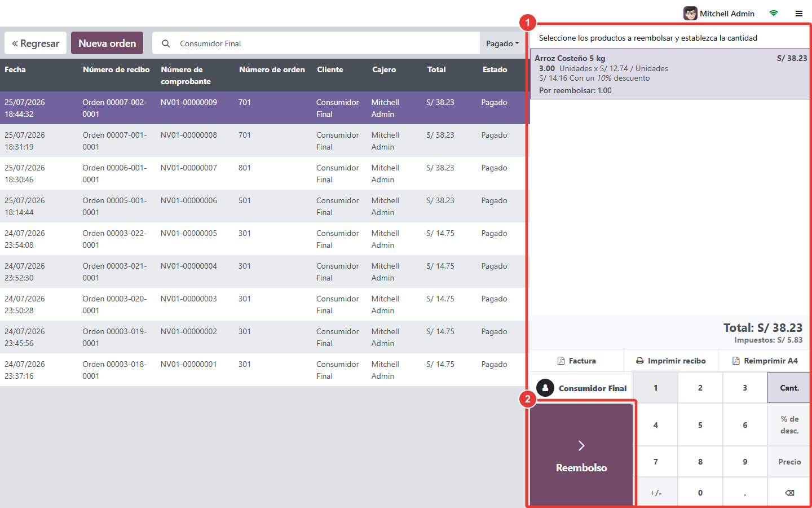Open the hamburger menu icon

pos(799,14)
